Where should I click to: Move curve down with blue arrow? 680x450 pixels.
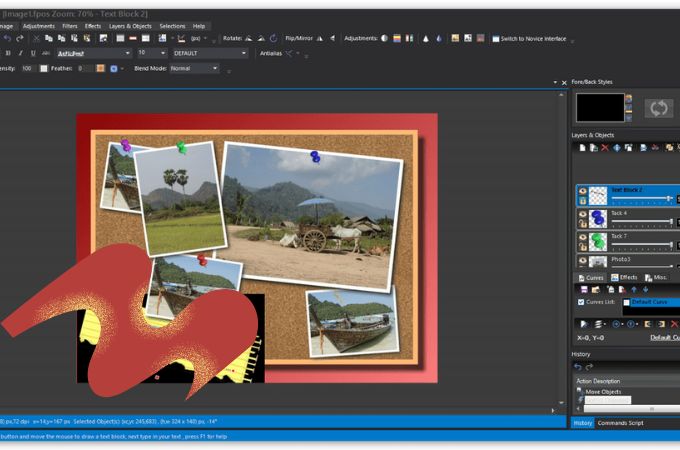[x=645, y=289]
